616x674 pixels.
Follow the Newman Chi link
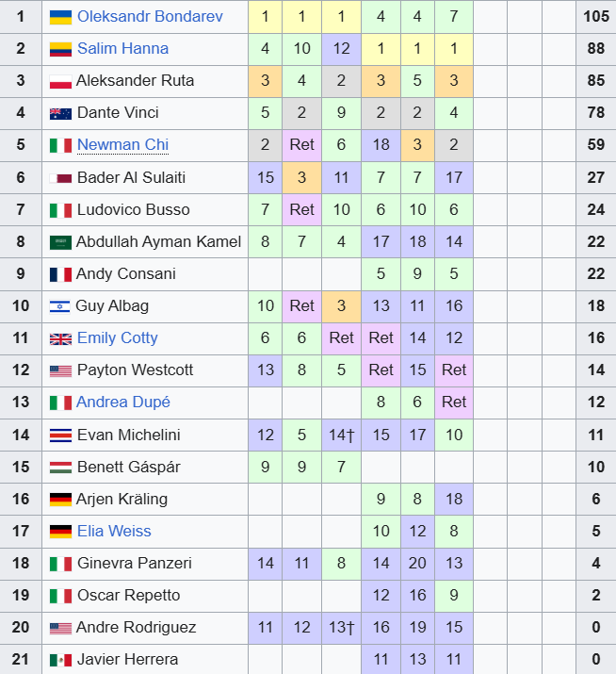[122, 145]
